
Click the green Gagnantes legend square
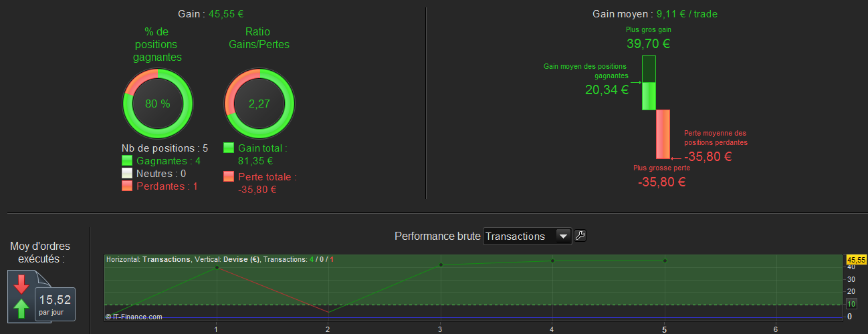pyautogui.click(x=127, y=161)
